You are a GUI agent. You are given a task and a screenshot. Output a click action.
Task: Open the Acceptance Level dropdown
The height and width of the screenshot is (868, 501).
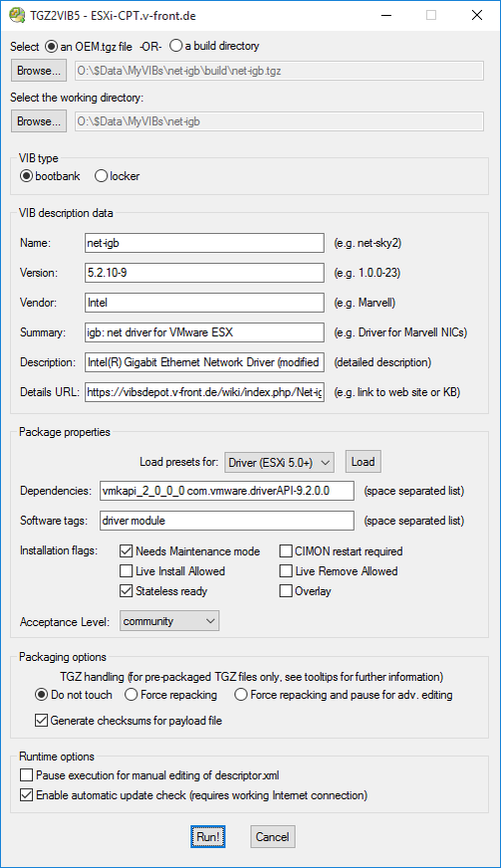tap(169, 621)
